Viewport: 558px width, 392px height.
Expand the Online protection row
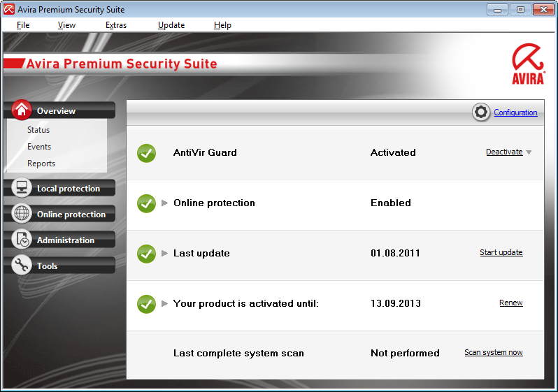point(165,203)
